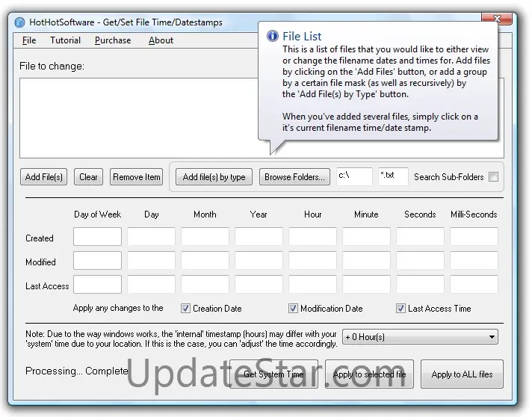Click the Modified Month field
The height and width of the screenshot is (417, 532).
click(205, 260)
